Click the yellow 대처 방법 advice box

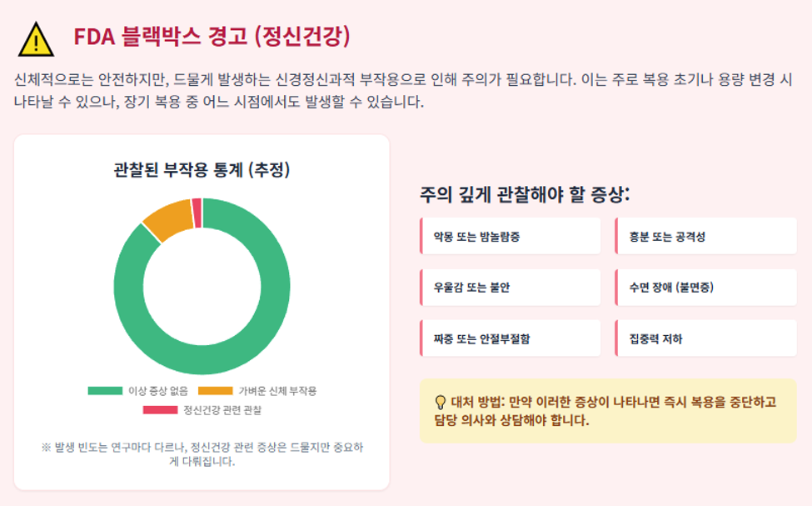pos(608,411)
